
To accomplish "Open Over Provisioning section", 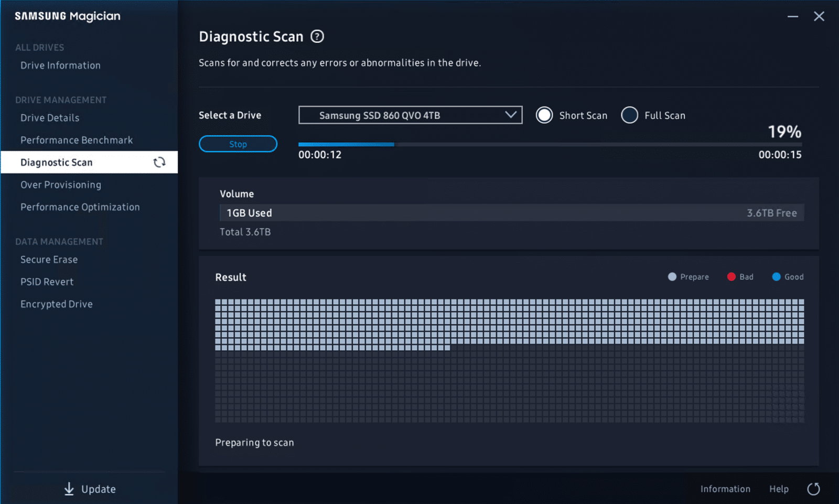I will (x=61, y=185).
